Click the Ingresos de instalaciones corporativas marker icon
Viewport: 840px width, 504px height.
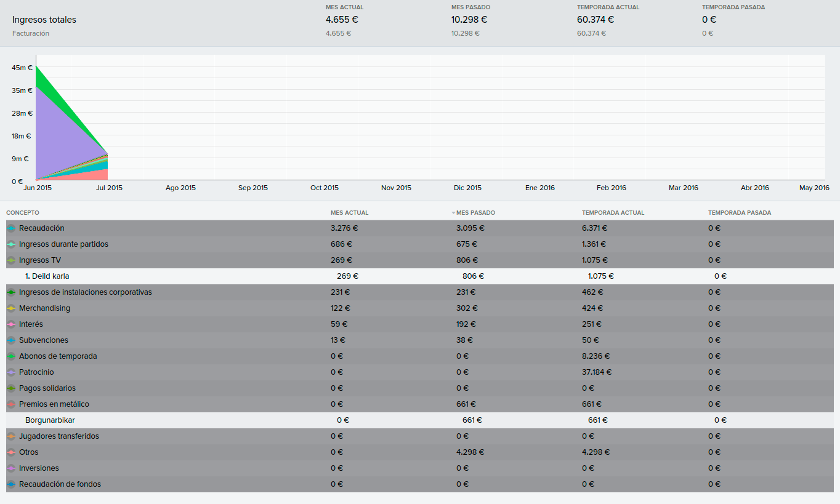click(x=11, y=292)
